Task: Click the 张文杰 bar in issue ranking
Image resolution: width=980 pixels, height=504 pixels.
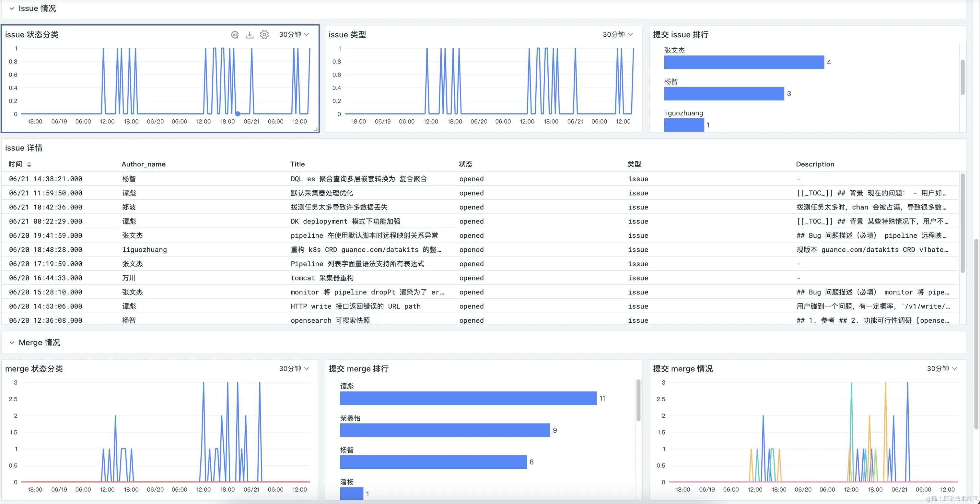Action: 744,62
